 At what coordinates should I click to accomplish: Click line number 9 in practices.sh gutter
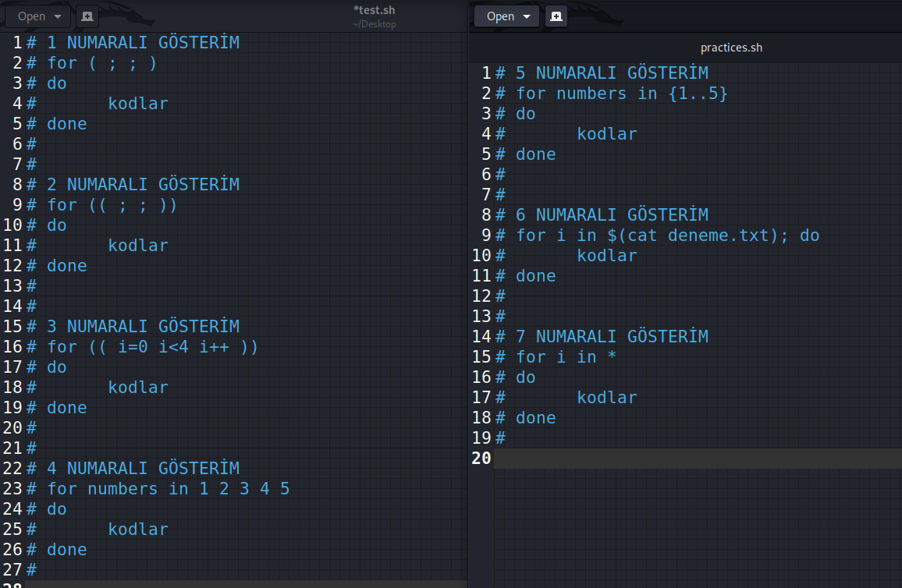coord(486,235)
